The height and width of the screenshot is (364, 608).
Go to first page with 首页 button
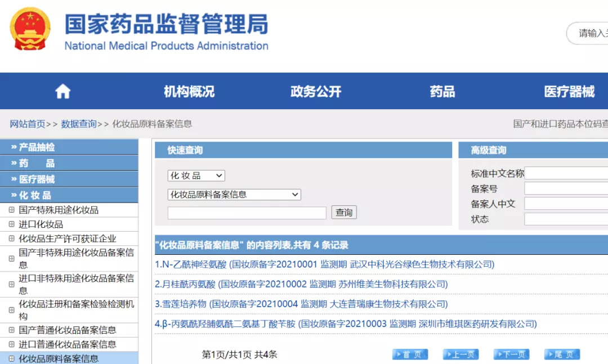pos(410,354)
